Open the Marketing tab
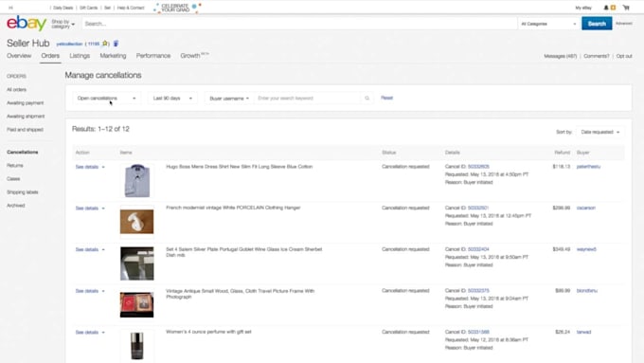The width and height of the screenshot is (644, 363). (113, 56)
